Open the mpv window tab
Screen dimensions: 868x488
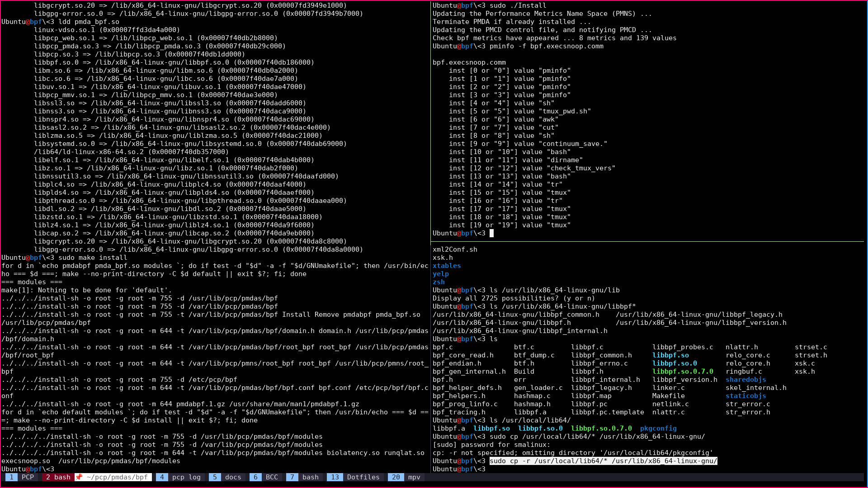406,477
